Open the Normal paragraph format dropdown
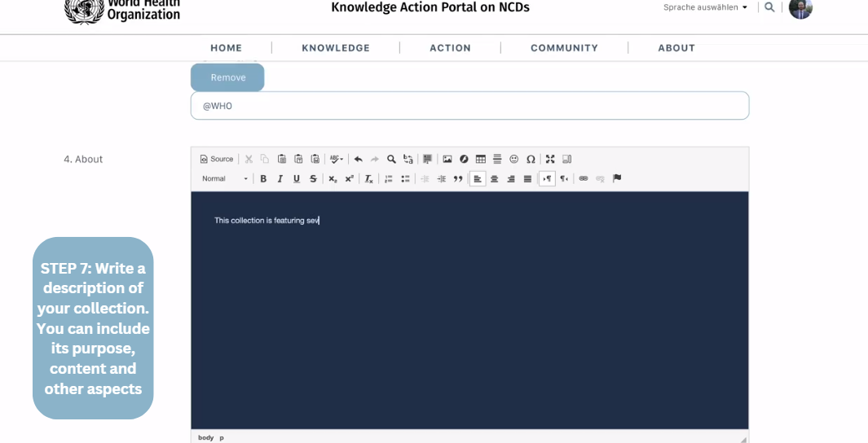Viewport: 868px width, 443px height. pyautogui.click(x=225, y=179)
